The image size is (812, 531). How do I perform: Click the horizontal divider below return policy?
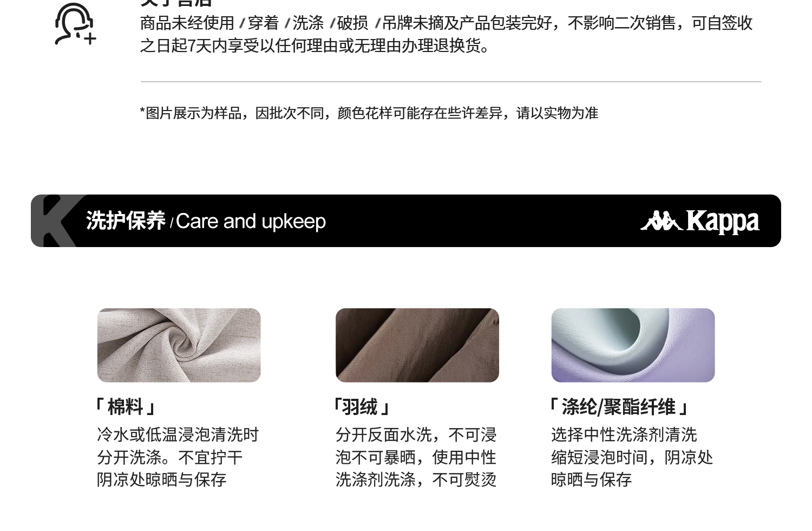pos(451,82)
